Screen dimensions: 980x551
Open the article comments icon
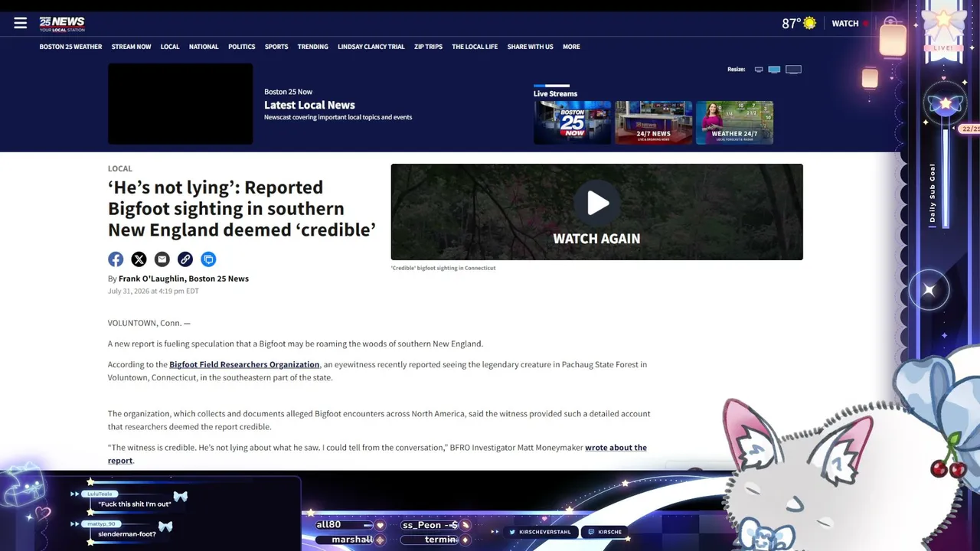point(208,259)
